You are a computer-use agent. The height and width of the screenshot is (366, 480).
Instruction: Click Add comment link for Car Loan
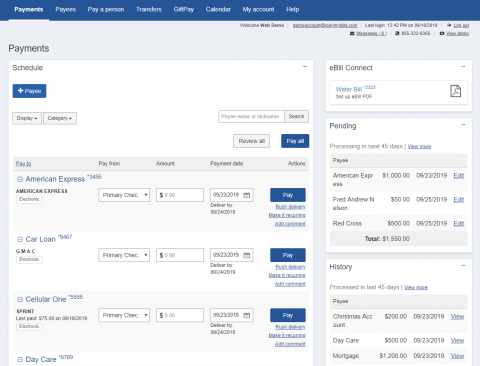(290, 284)
